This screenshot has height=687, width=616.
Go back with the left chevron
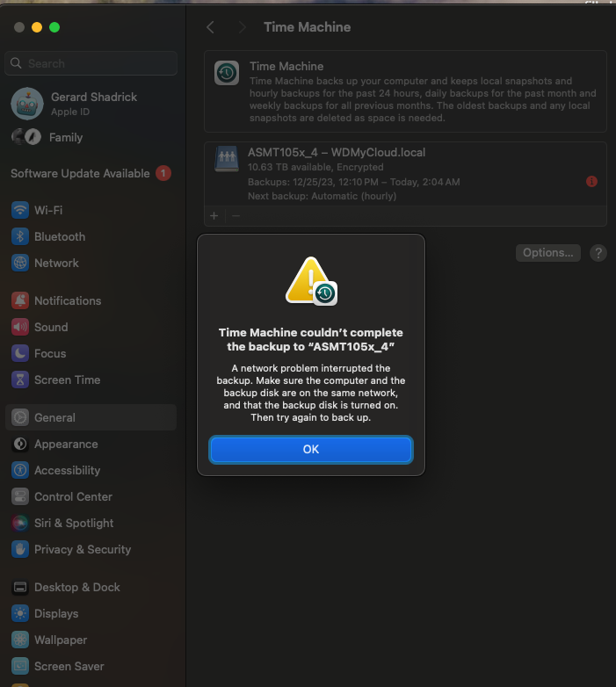point(210,27)
